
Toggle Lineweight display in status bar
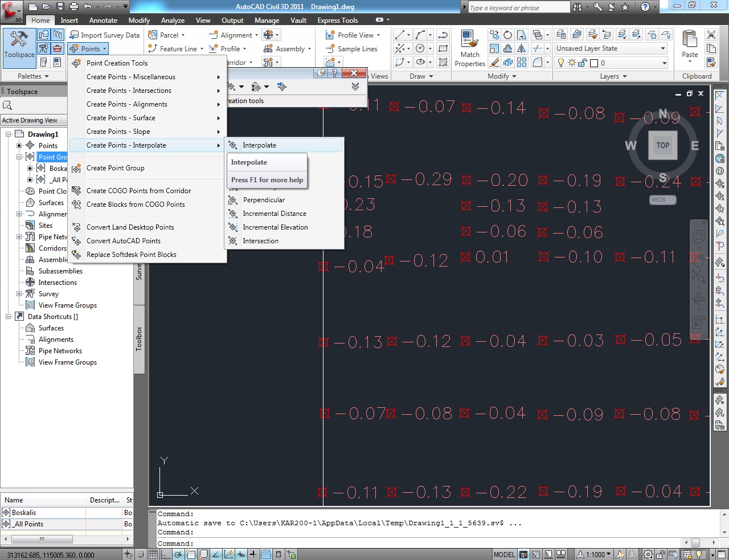point(253,554)
